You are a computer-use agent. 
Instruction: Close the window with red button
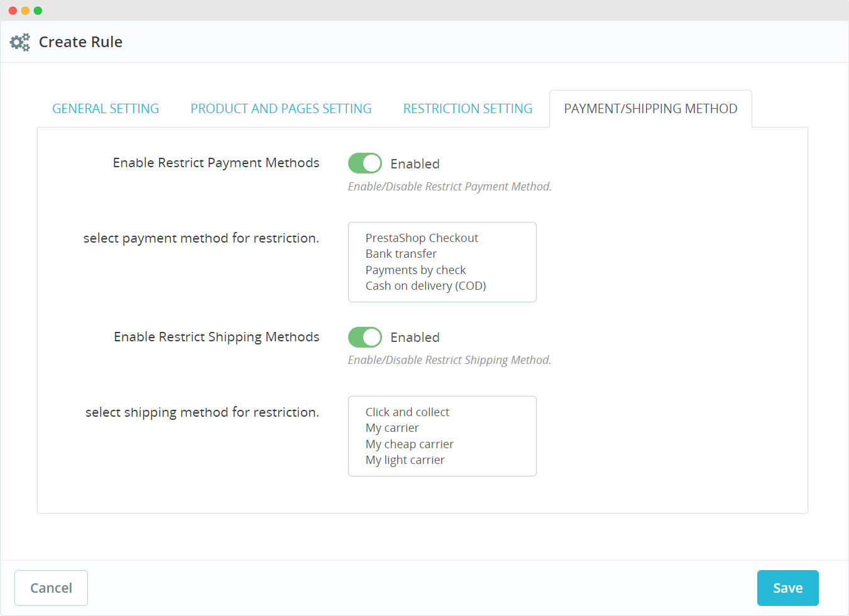13,11
